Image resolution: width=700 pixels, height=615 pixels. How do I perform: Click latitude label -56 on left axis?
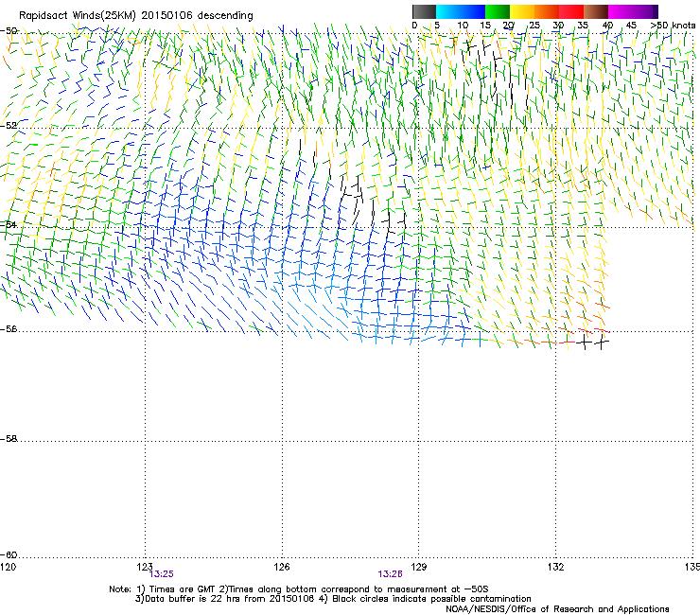pyautogui.click(x=9, y=329)
